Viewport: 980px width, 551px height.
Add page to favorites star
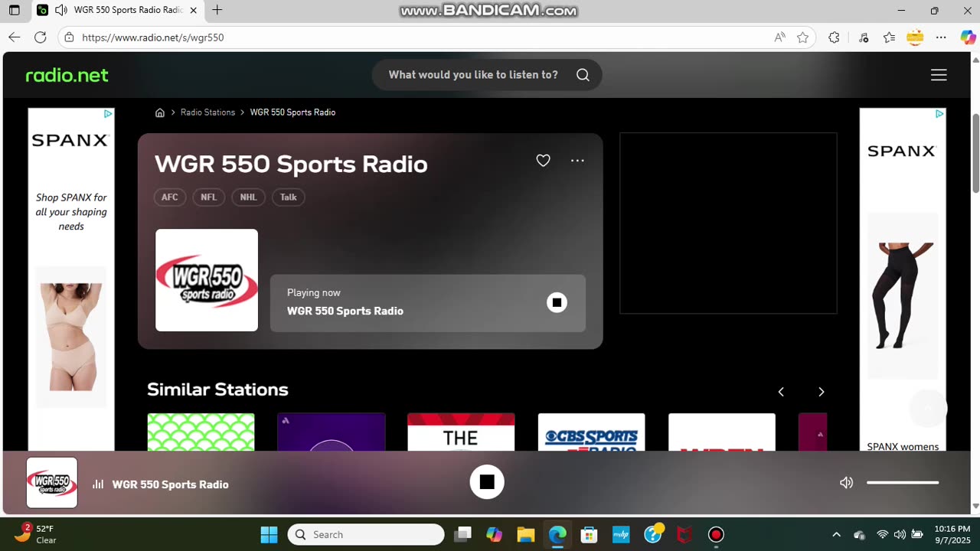click(x=802, y=37)
